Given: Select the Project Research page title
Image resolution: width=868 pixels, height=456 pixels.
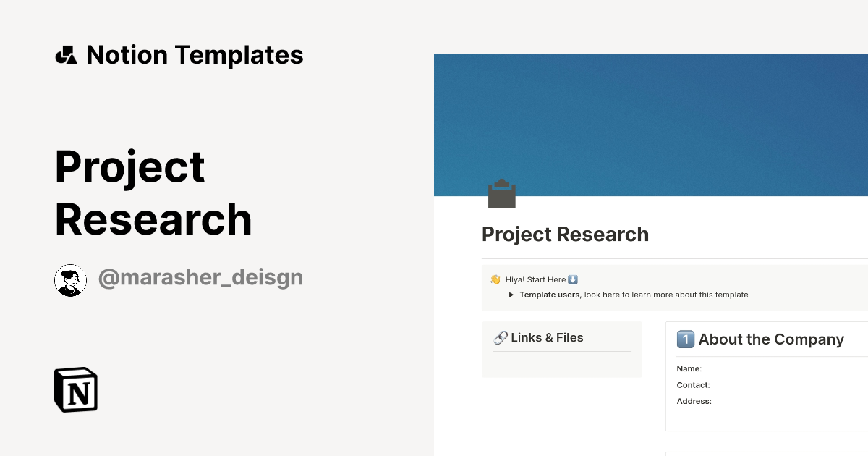Looking at the screenshot, I should [565, 234].
